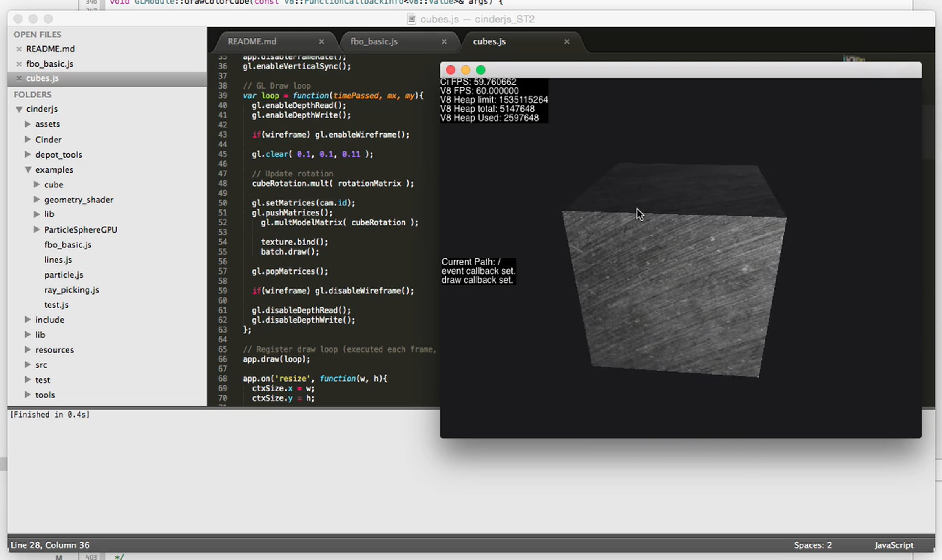Screen dimensions: 942x560
Task: Open ray_picking.js from the sidebar
Action: coord(71,290)
